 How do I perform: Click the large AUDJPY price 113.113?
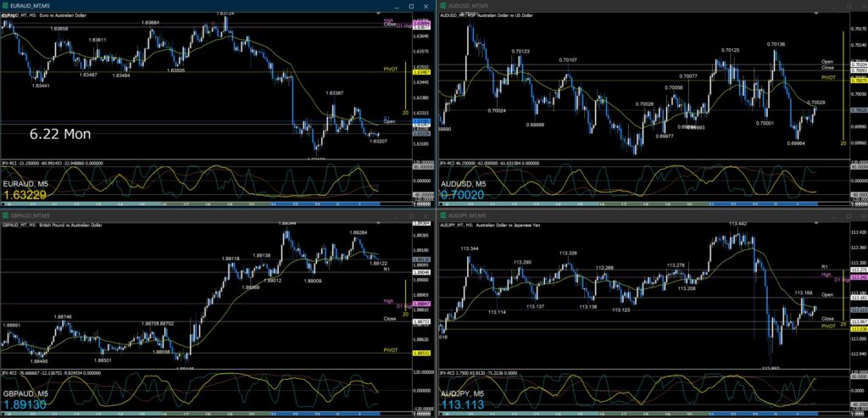[x=463, y=404]
